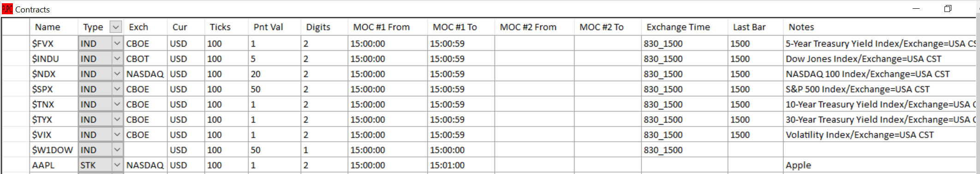Open the Type column header dropdown
Screen dimensions: 980x174
pyautogui.click(x=116, y=27)
